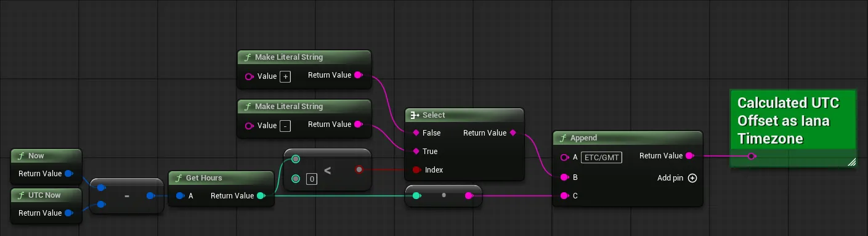Click the Select node's title icon

[x=415, y=115]
